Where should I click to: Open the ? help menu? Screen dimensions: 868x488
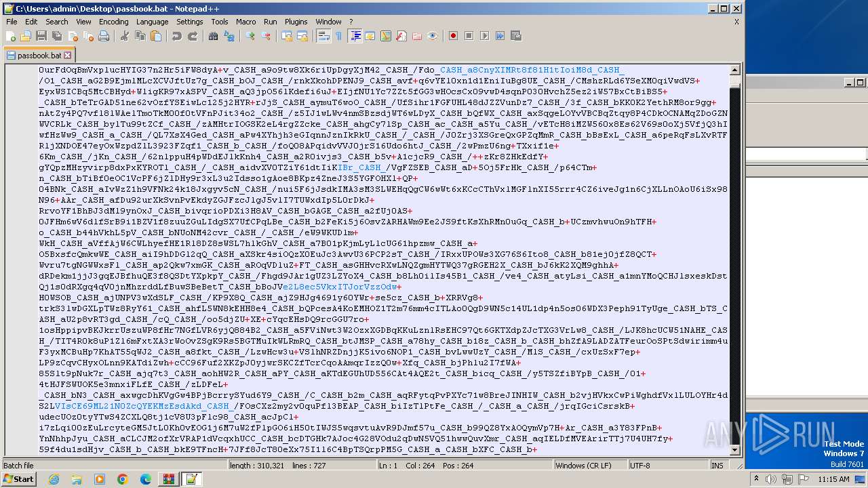[351, 22]
